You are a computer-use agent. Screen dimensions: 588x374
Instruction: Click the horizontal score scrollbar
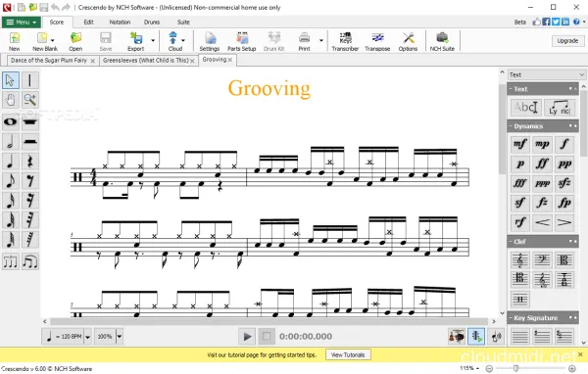click(269, 321)
